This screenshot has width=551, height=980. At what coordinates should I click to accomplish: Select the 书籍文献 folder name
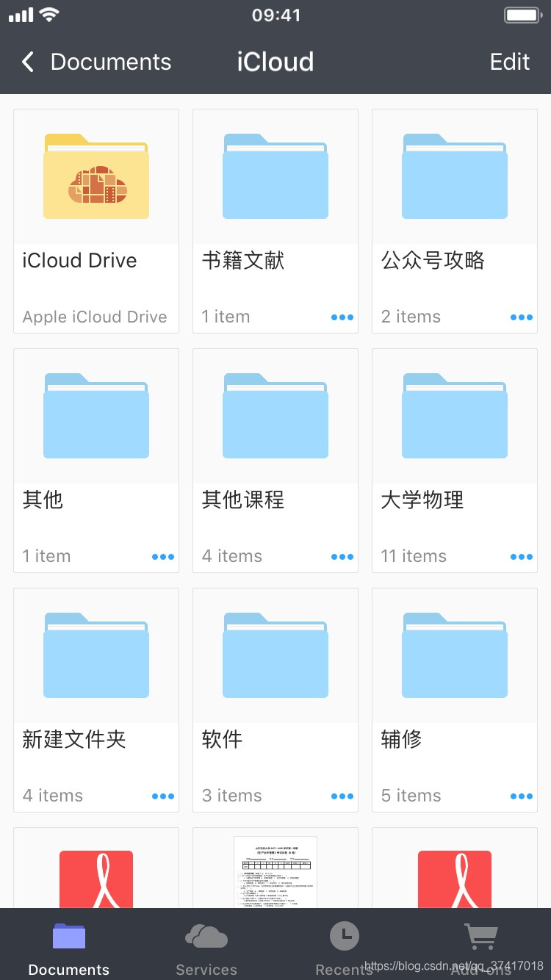243,261
